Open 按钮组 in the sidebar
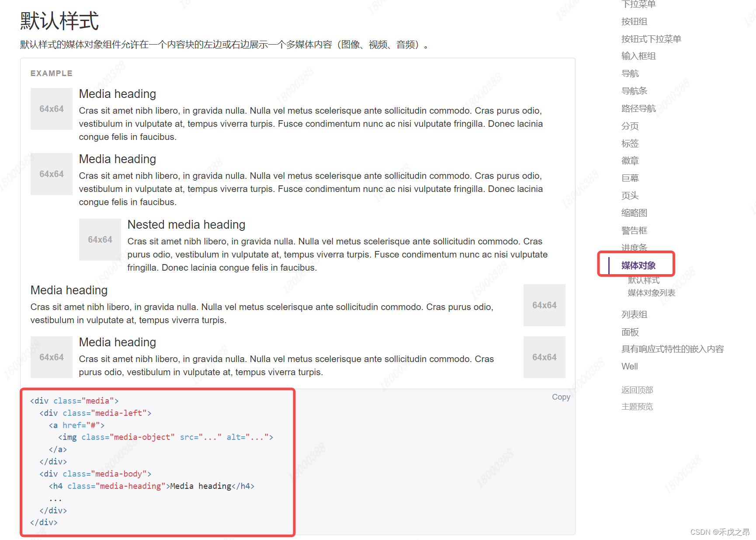This screenshot has height=540, width=756. pyautogui.click(x=634, y=21)
